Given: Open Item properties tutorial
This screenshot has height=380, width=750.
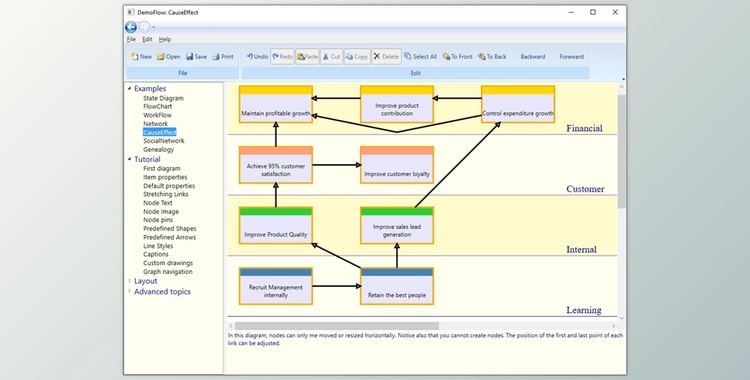Looking at the screenshot, I should click(165, 177).
